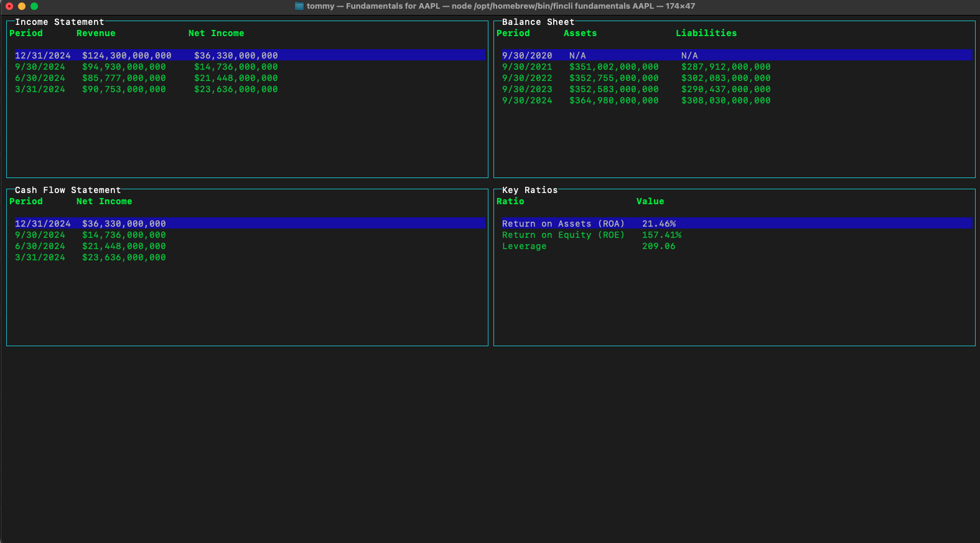Click Period header in Balance Sheet panel

(513, 33)
